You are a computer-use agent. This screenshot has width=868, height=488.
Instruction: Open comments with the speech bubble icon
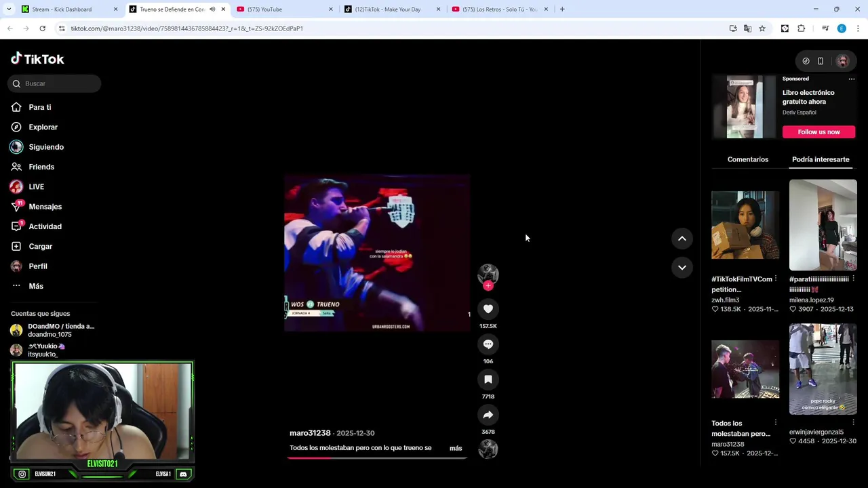[x=488, y=344]
